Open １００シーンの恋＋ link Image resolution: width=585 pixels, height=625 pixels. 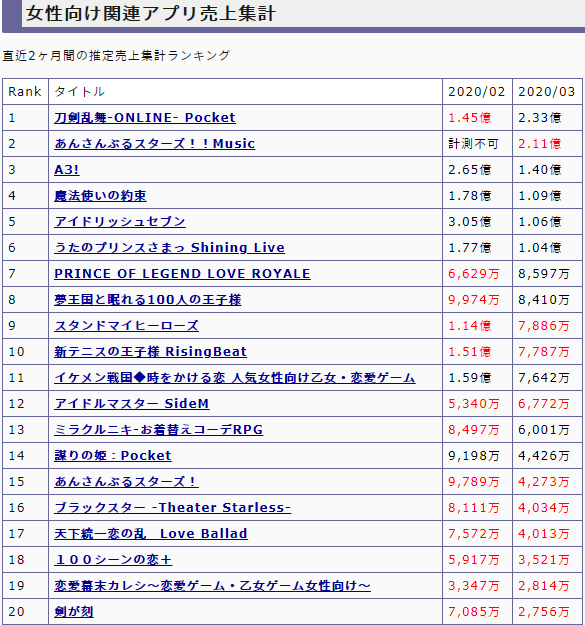point(113,560)
